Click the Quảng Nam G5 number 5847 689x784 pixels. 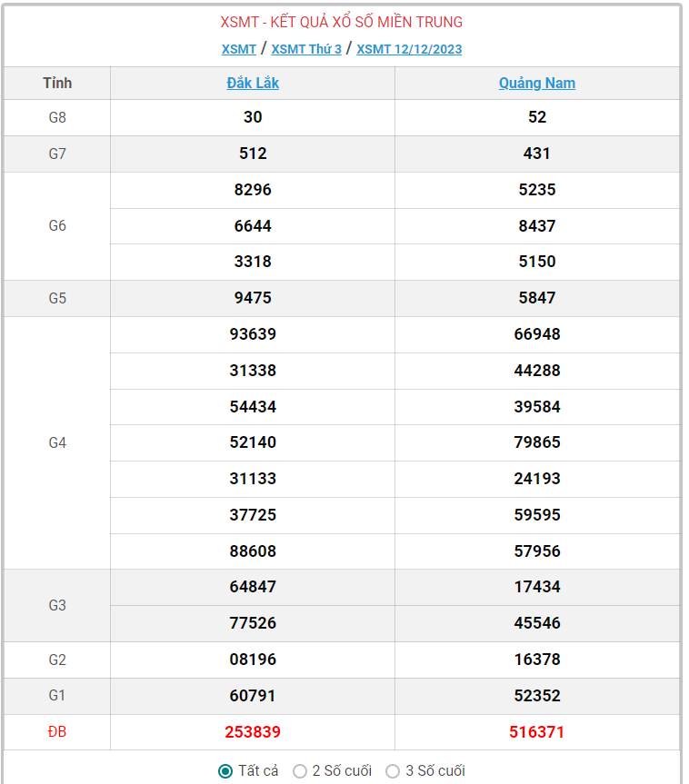(537, 298)
